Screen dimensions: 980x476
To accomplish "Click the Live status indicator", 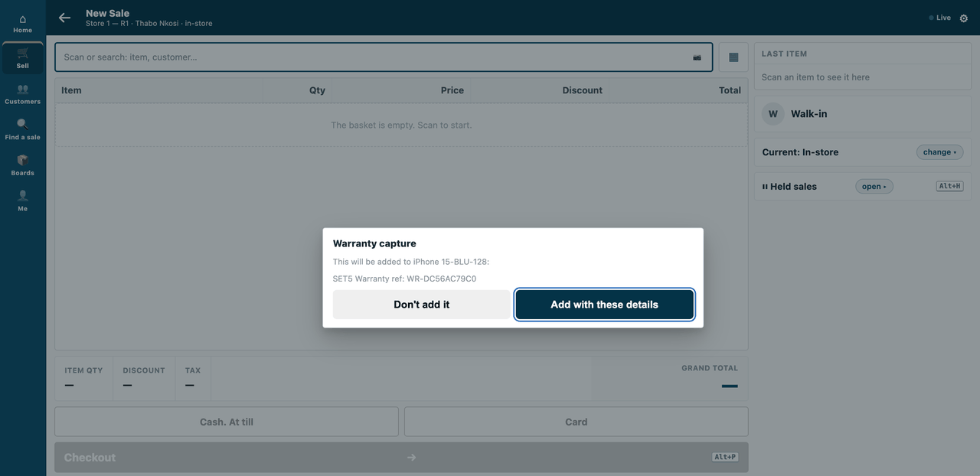I will 939,18.
